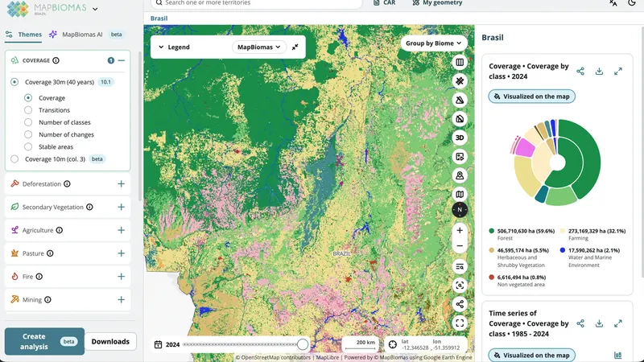Expand the Coverage by class chart
Viewport: 644px width, 362px height.
tap(618, 72)
